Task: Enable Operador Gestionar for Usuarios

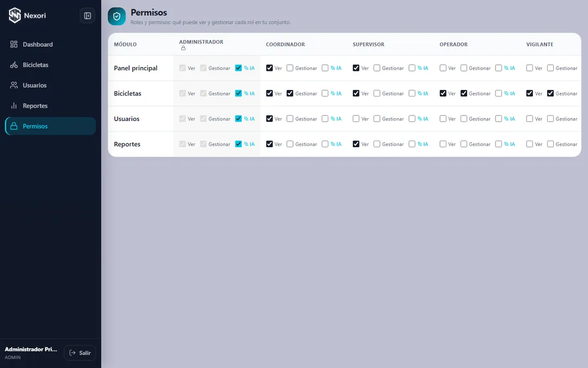Action: (x=464, y=119)
